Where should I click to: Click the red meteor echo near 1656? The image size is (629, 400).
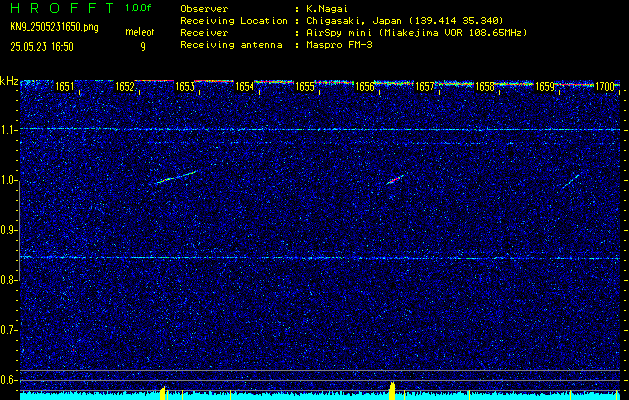(x=395, y=179)
